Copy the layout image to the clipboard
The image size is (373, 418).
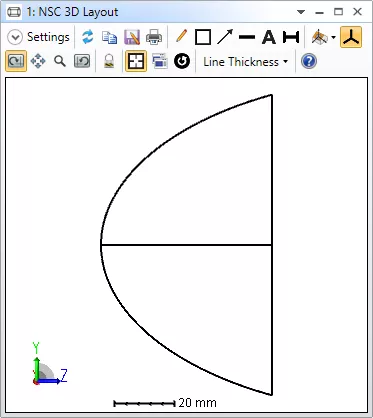pyautogui.click(x=109, y=37)
